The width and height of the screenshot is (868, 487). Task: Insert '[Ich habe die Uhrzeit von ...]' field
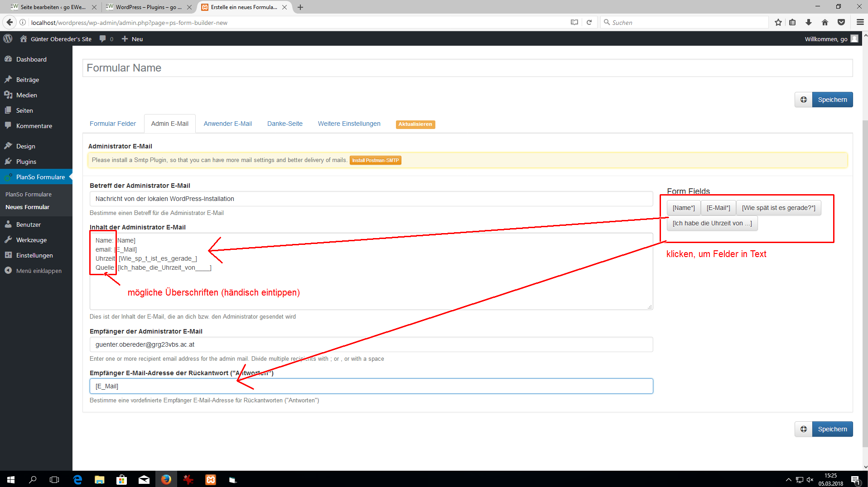(x=712, y=223)
